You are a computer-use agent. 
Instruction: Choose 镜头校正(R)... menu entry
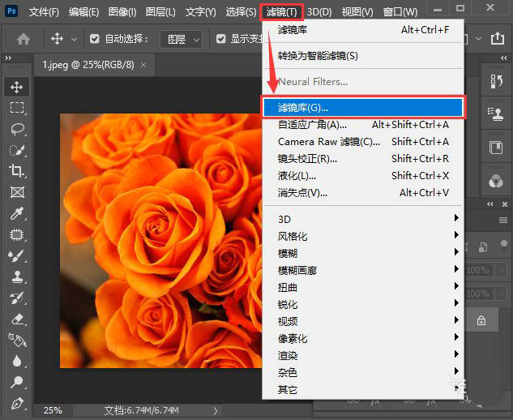click(363, 158)
